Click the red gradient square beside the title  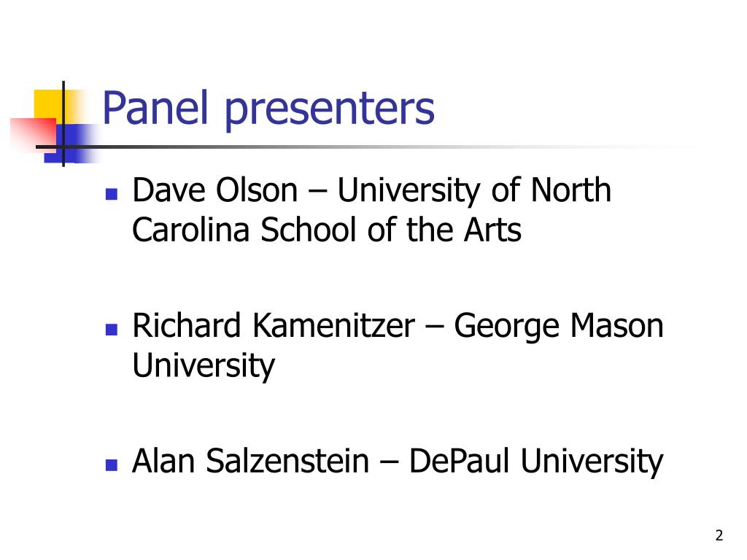[x=32, y=135]
